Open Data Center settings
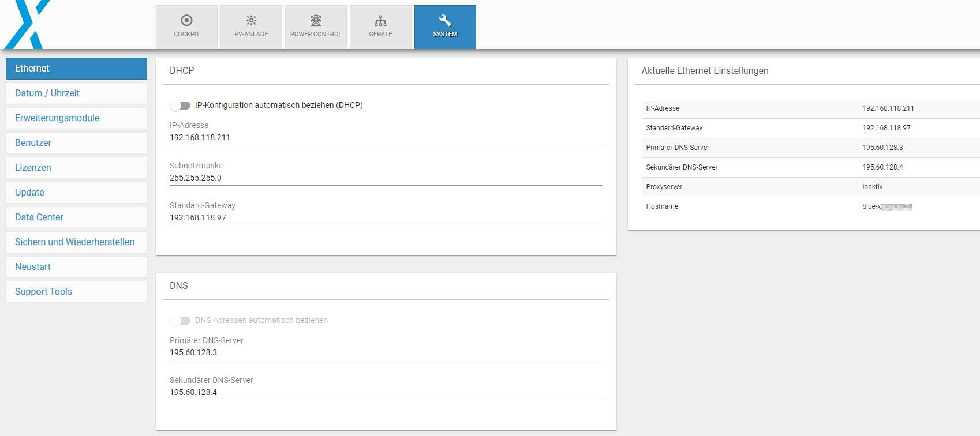This screenshot has width=980, height=436. [x=76, y=217]
